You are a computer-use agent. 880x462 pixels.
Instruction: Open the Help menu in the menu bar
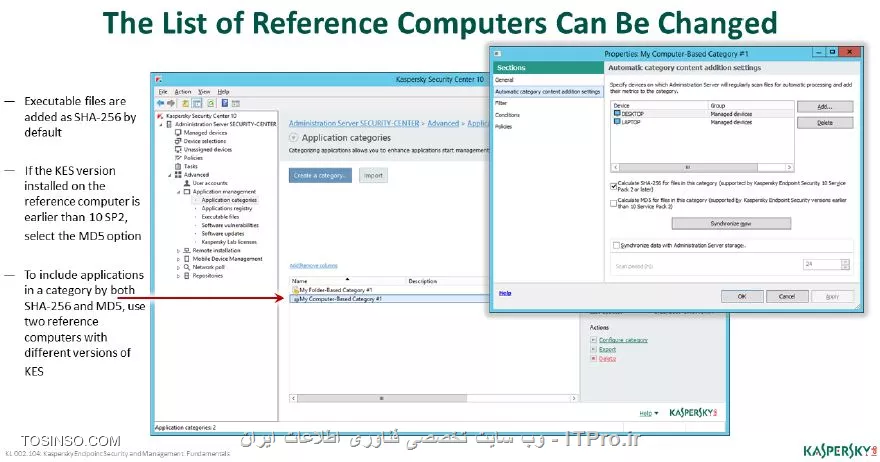(x=223, y=92)
